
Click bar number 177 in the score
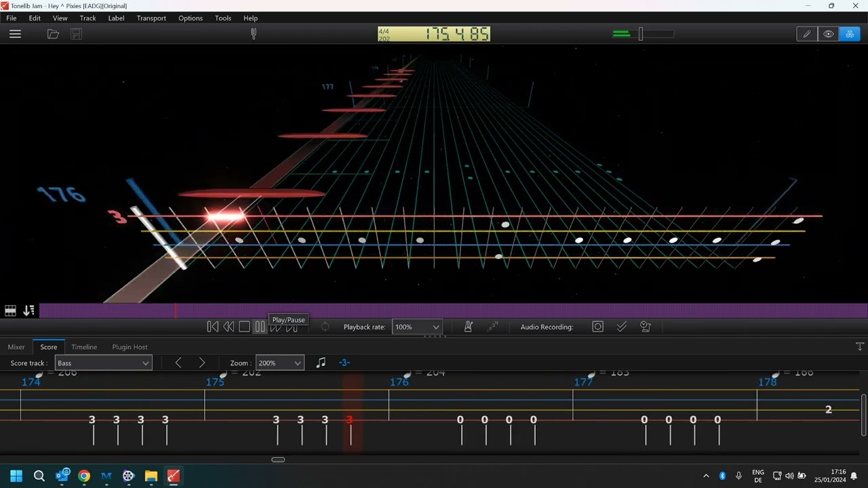(x=583, y=382)
